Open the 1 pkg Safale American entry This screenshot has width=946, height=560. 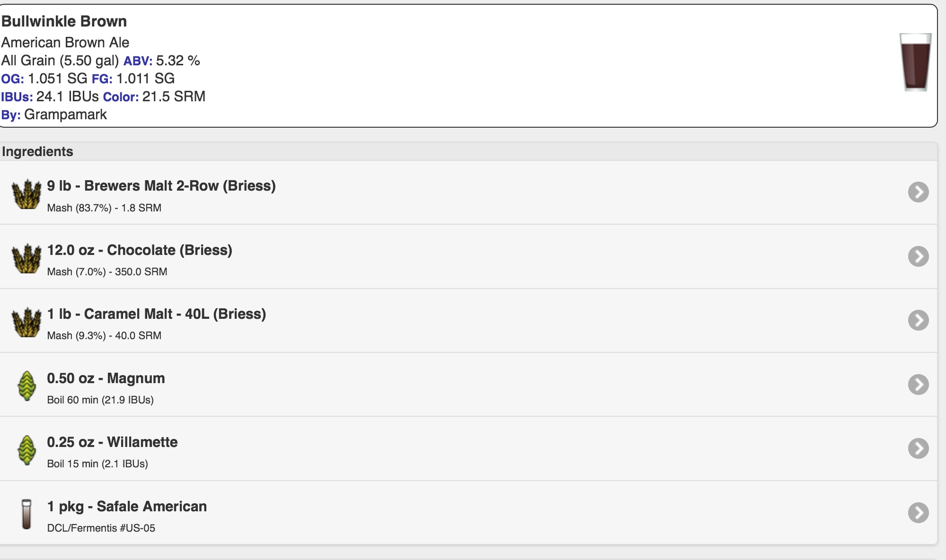coord(127,507)
